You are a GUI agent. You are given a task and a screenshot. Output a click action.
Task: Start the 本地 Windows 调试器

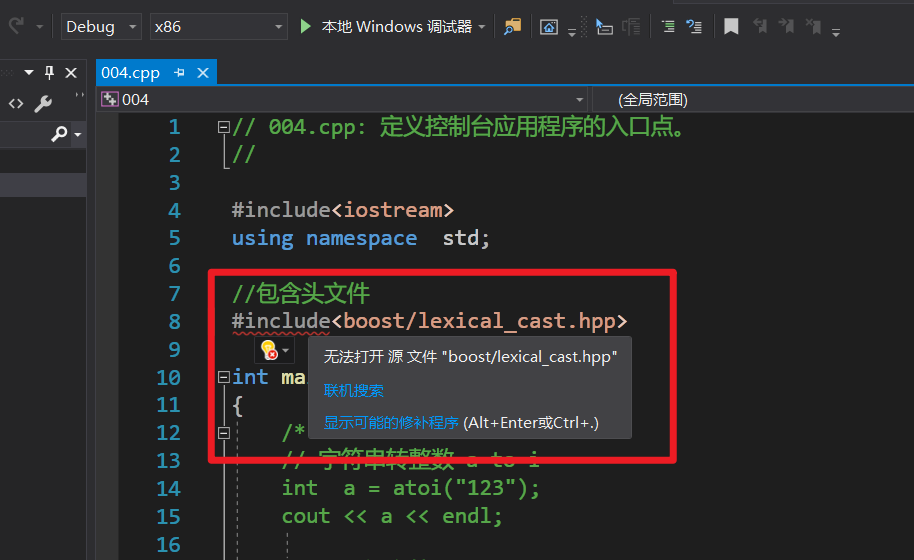(x=386, y=27)
